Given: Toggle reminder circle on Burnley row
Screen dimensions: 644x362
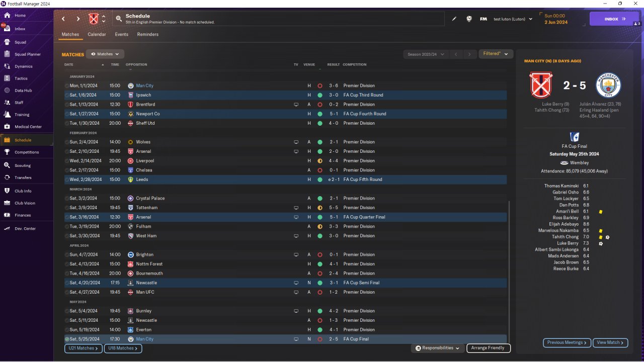Looking at the screenshot, I should coord(67,311).
